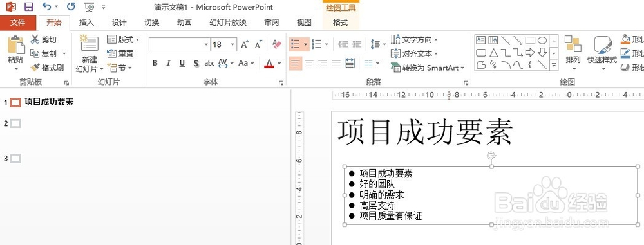This screenshot has width=644, height=245.
Task: Open the Layout (版式) dropdown
Action: click(123, 39)
